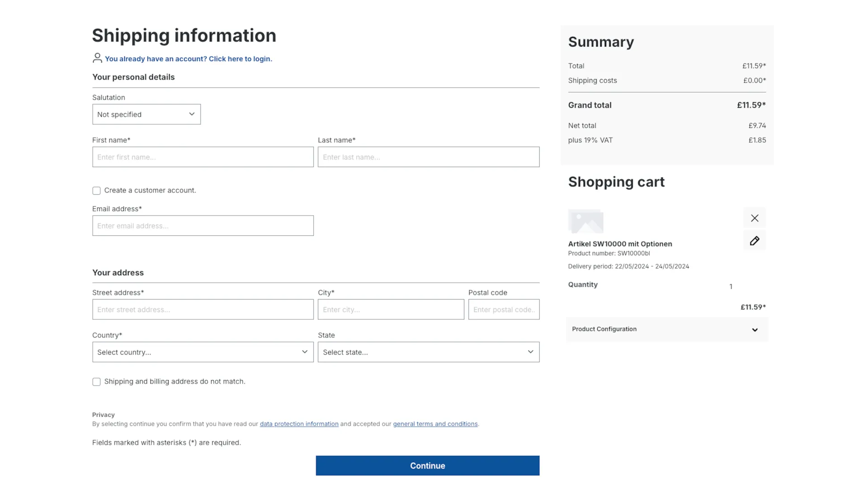Open the Select country dropdown
Screen dimensions: 868x488
click(x=203, y=352)
